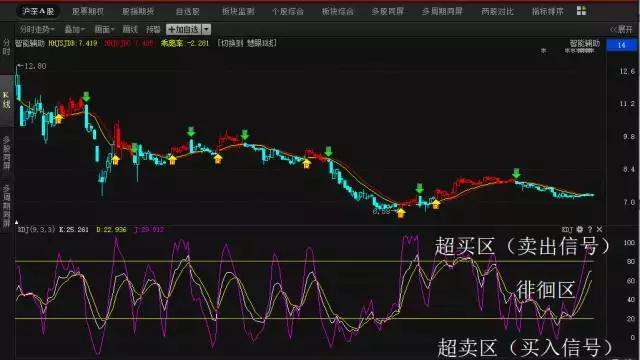Screen dimensions: 640x360
Task: Click the KDJ label beside the gear icon
Action: pyautogui.click(x=567, y=229)
